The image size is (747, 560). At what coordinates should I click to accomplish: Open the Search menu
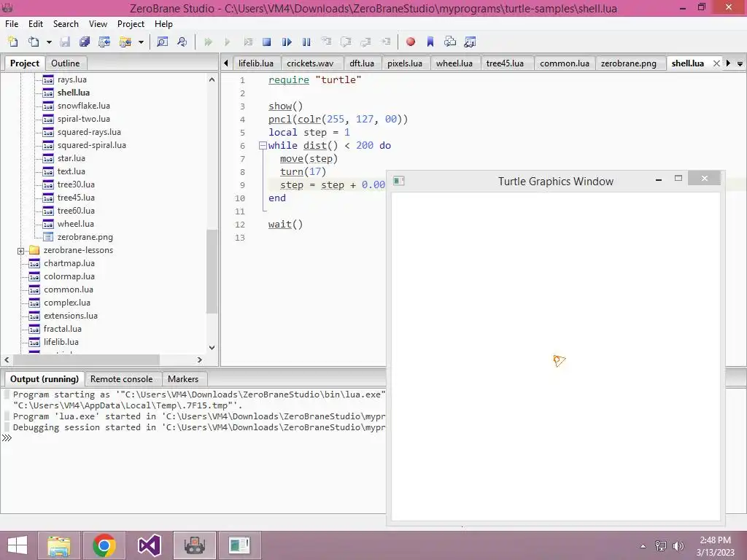66,24
